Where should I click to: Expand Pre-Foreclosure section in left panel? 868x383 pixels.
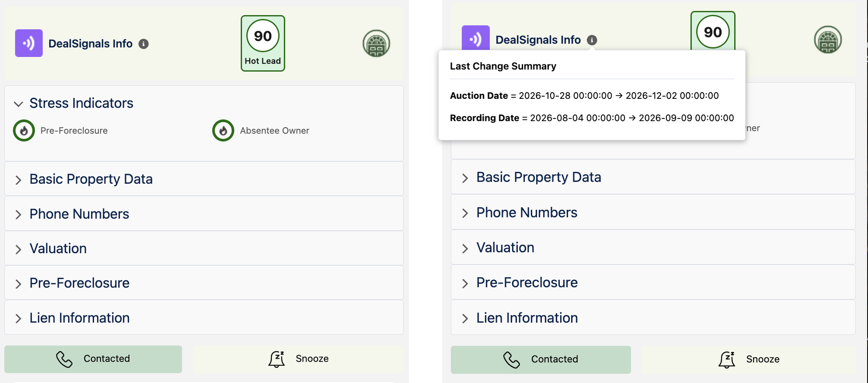204,283
